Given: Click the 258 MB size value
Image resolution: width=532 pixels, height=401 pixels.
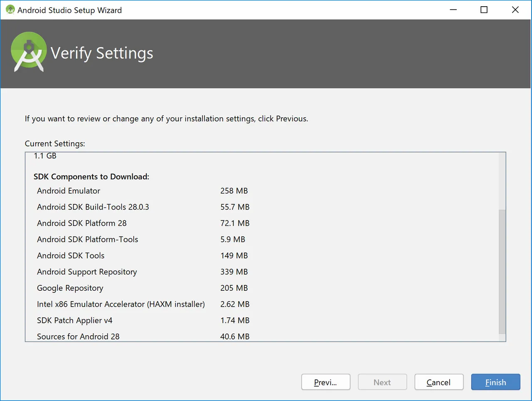Looking at the screenshot, I should click(234, 191).
